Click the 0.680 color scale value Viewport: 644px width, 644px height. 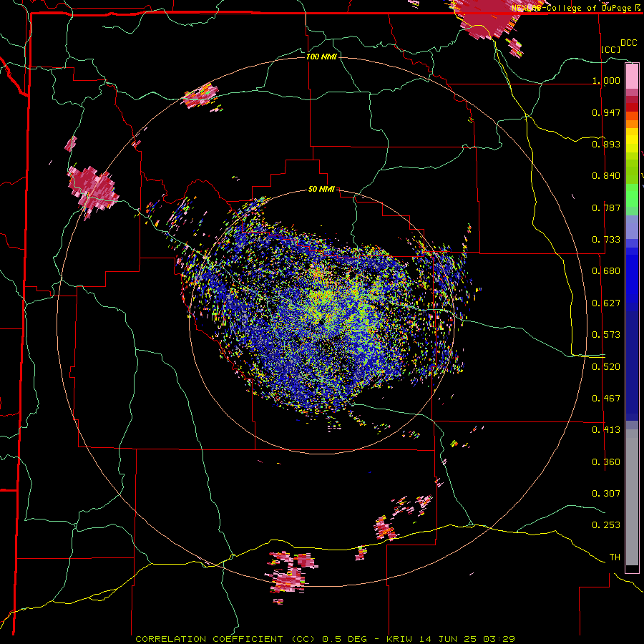606,271
